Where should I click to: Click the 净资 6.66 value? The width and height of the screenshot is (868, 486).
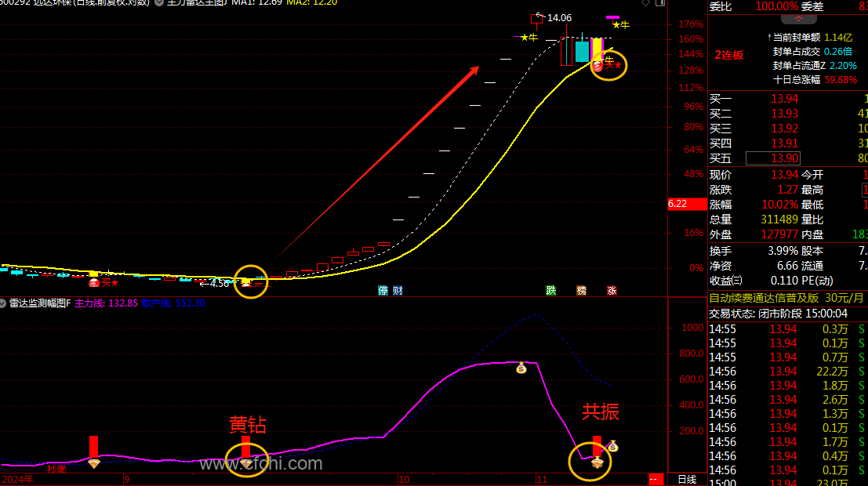(788, 266)
